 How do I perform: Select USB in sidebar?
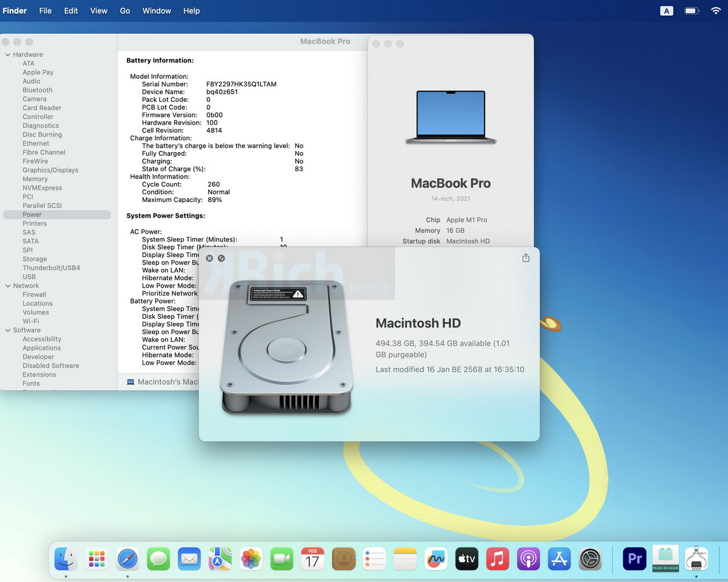(x=29, y=277)
